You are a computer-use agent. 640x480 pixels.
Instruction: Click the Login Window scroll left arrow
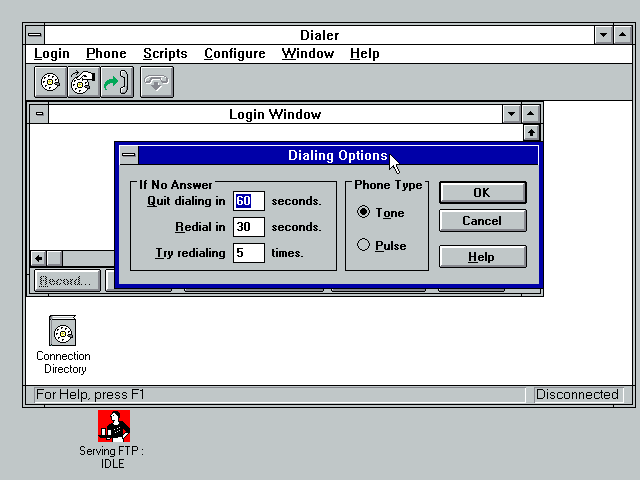coord(39,258)
